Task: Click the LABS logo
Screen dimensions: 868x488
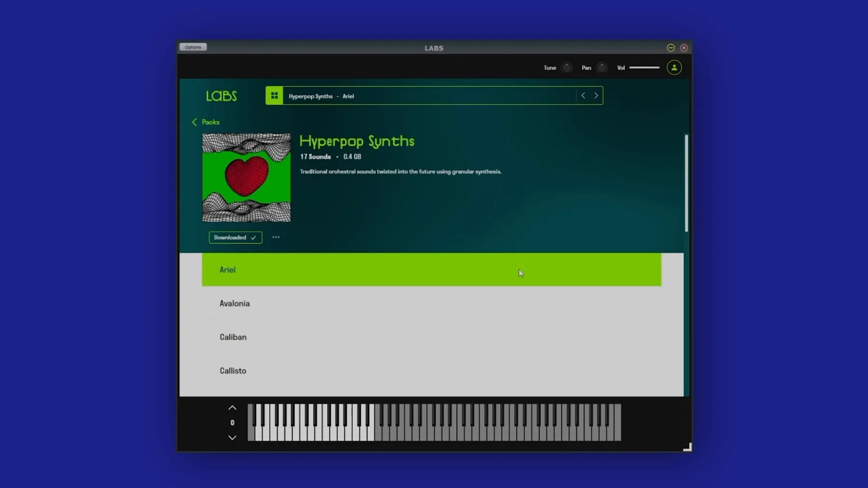Action: point(221,96)
